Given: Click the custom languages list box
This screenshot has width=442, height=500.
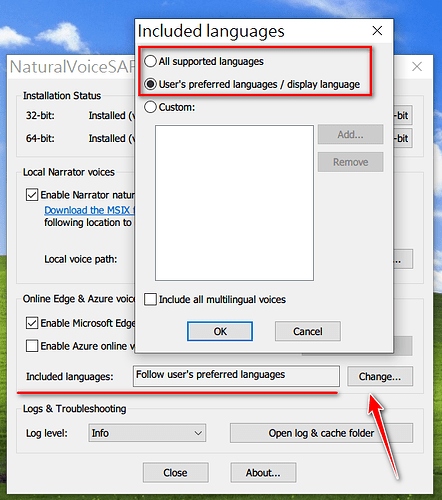Looking at the screenshot, I should [x=234, y=203].
